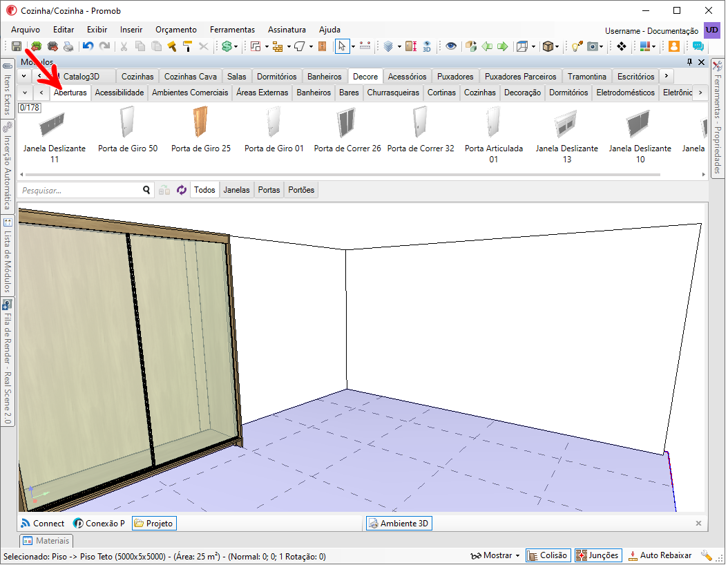Expand the floor plan tool dropdown arrow
Screen dimensions: 728x574
[267, 46]
